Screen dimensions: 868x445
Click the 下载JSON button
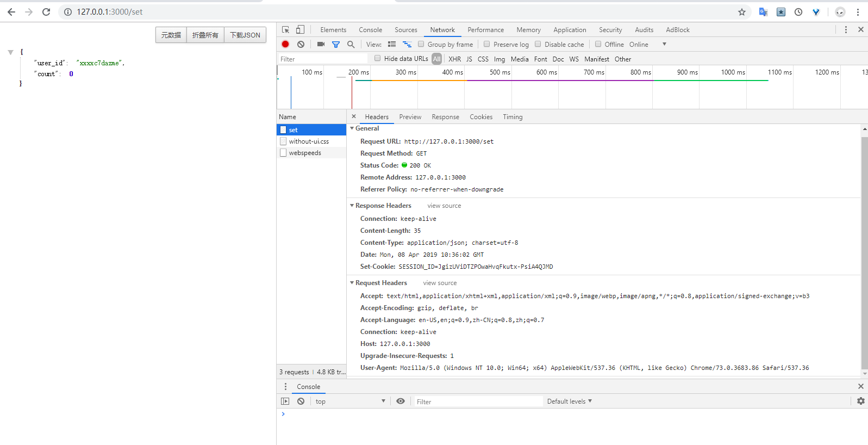click(x=245, y=35)
